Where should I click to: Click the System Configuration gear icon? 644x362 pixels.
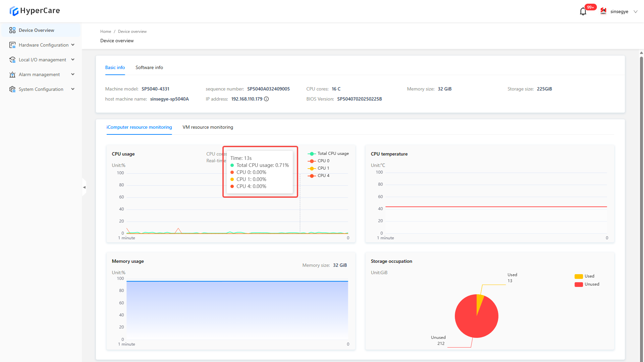click(x=12, y=89)
